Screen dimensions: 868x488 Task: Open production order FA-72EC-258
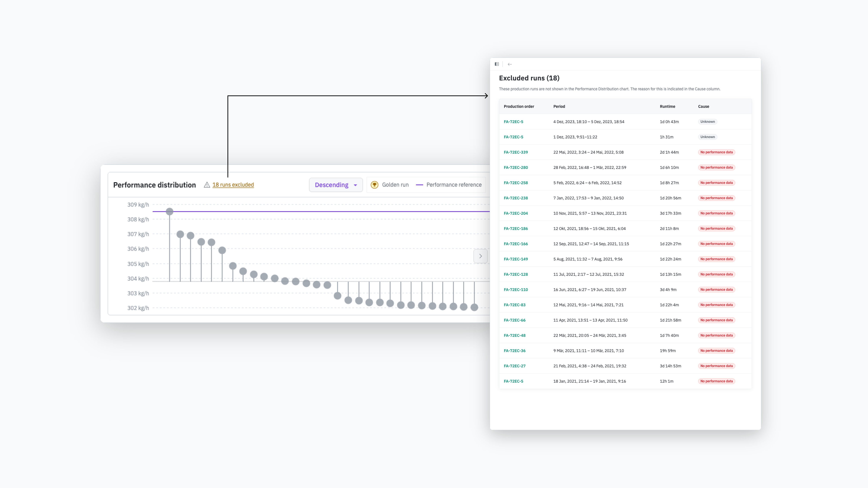(x=516, y=183)
